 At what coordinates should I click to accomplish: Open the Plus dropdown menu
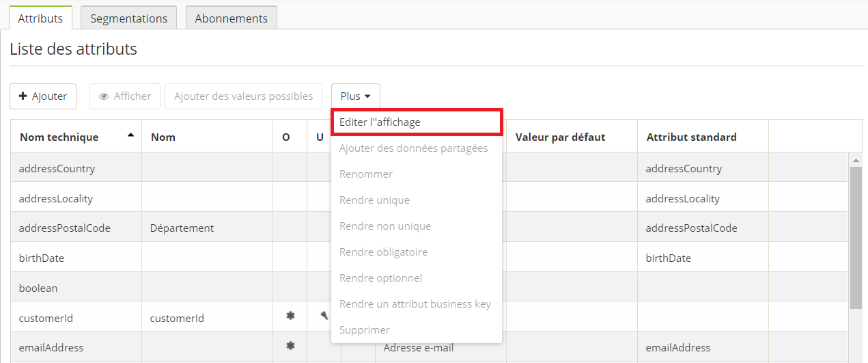(355, 96)
